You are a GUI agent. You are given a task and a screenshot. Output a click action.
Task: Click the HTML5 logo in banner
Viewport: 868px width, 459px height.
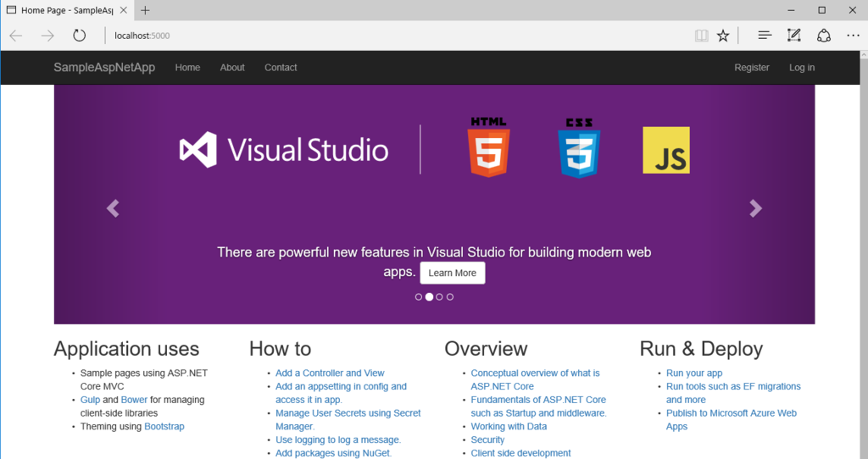point(488,147)
